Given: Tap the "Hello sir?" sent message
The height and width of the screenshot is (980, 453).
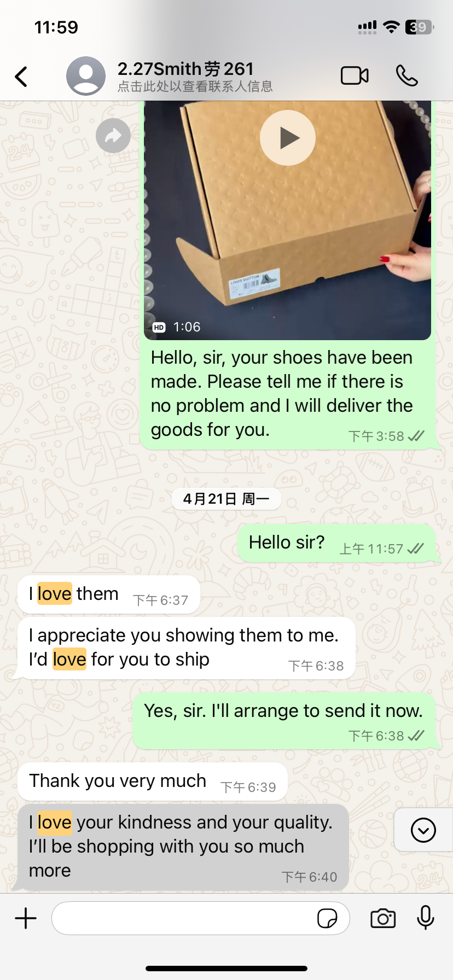Looking at the screenshot, I should pyautogui.click(x=336, y=543).
